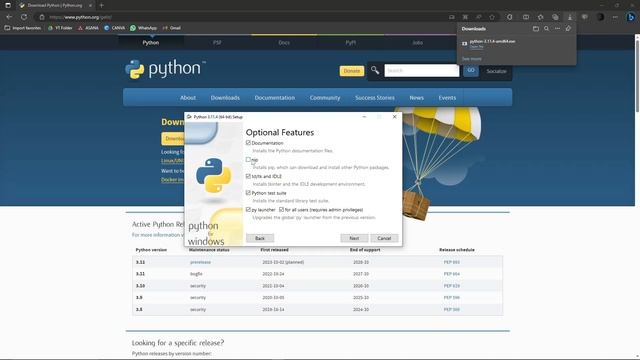Viewport: 640px width, 360px height.
Task: Focus the python.org search field
Action: pyautogui.click(x=422, y=71)
